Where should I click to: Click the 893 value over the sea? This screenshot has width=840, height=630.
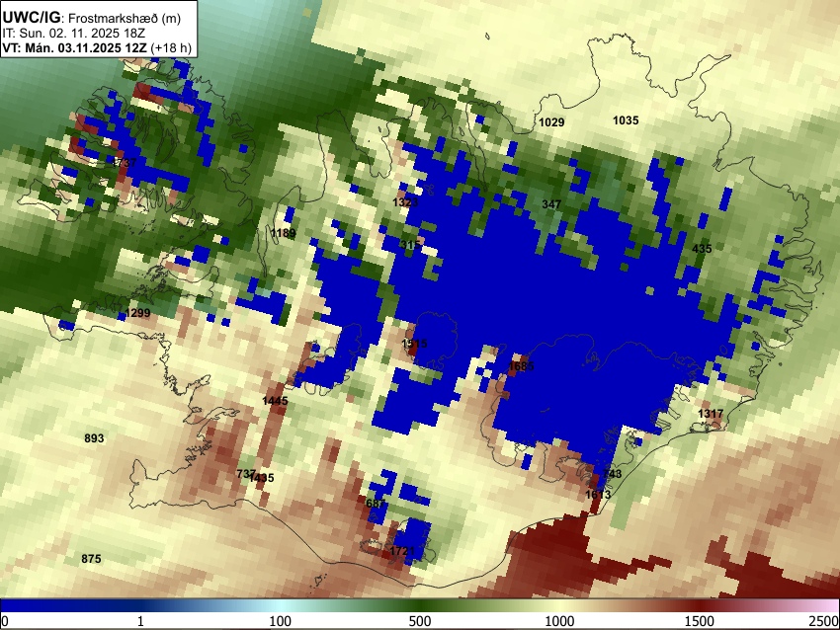coord(94,438)
